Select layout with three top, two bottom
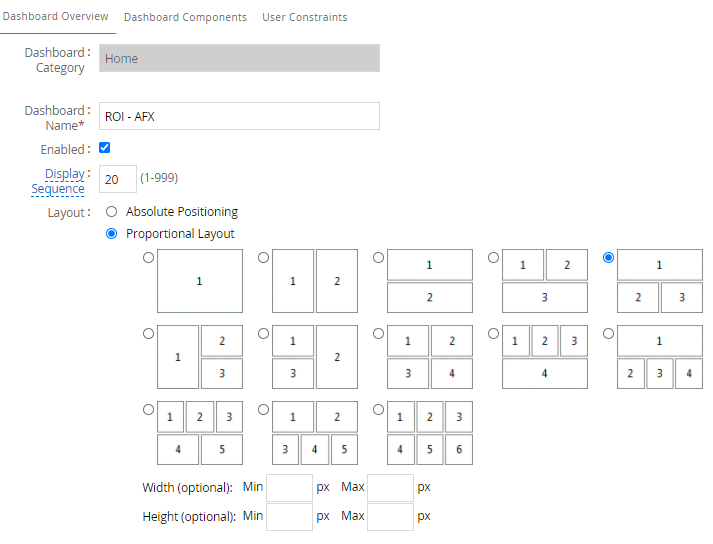The height and width of the screenshot is (544, 713). [x=149, y=409]
